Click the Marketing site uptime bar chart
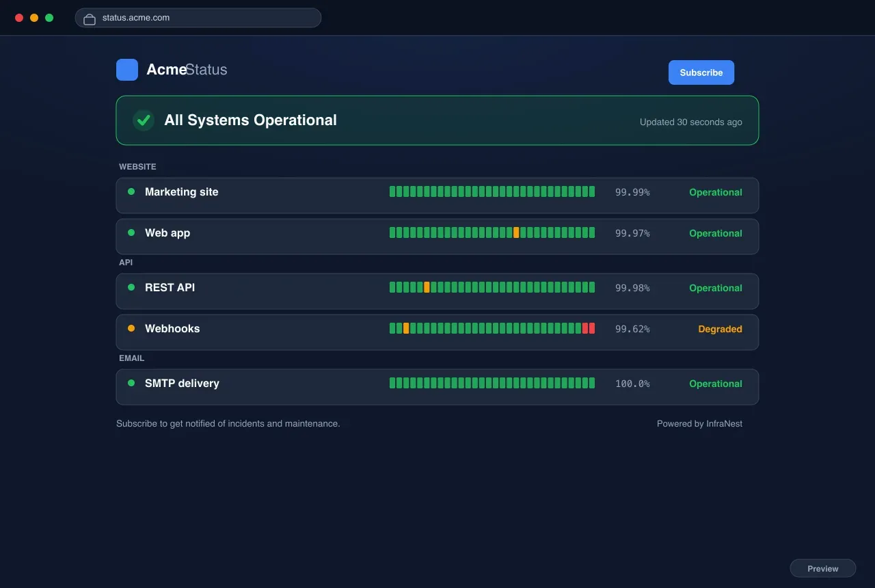The height and width of the screenshot is (588, 875). [x=492, y=191]
